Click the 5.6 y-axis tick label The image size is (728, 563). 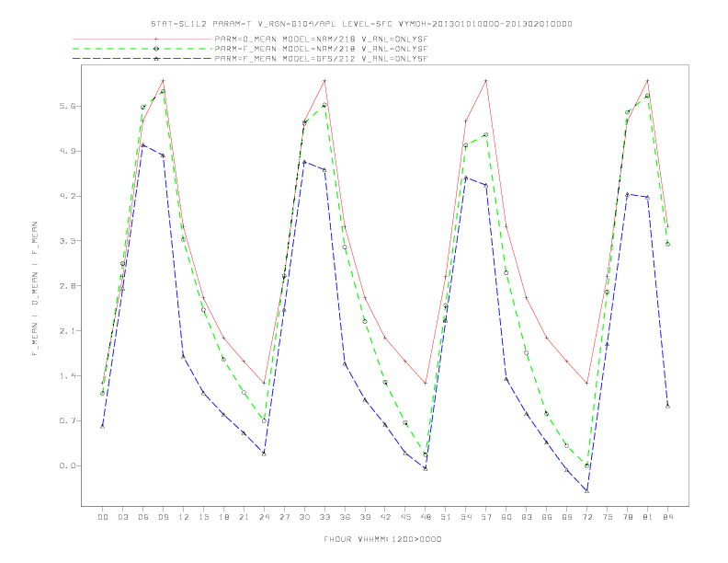[x=67, y=107]
